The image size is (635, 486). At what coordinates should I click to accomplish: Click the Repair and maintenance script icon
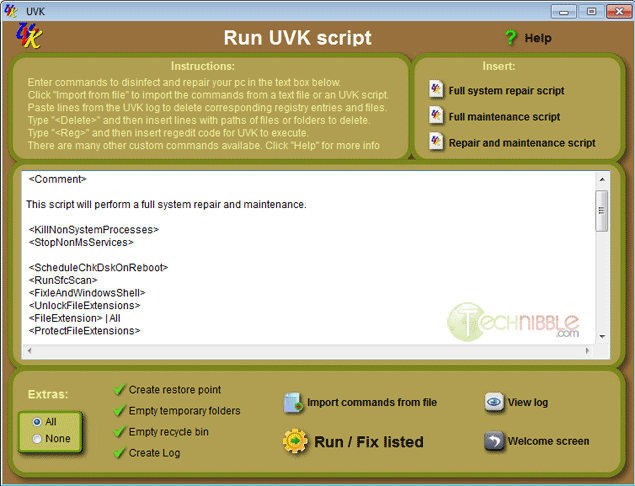pos(436,142)
